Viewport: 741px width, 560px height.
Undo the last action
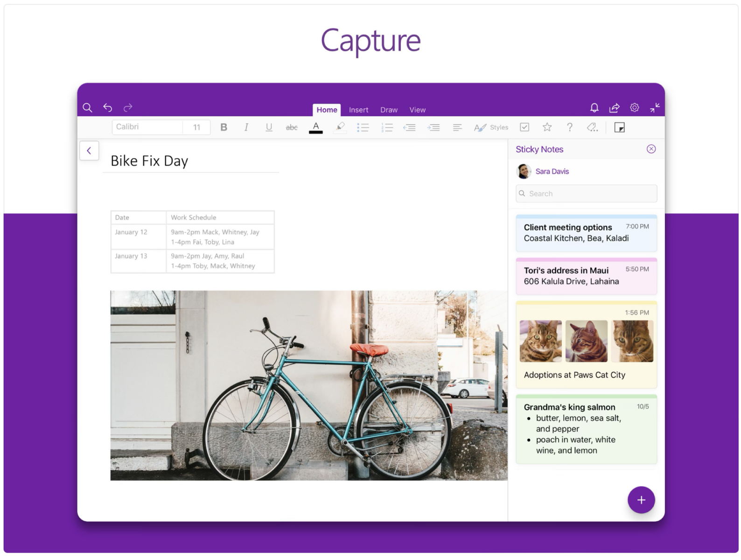point(108,108)
